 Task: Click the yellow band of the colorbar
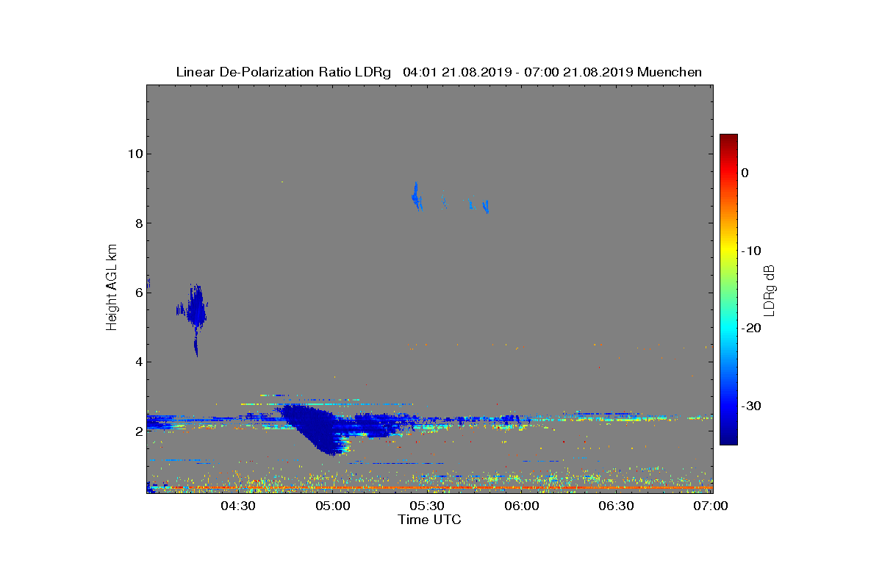pos(728,251)
